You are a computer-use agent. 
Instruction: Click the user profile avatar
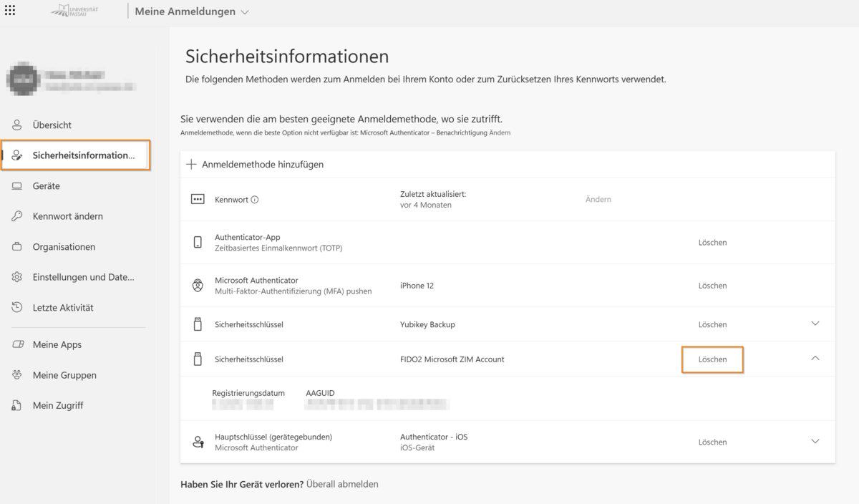click(21, 79)
